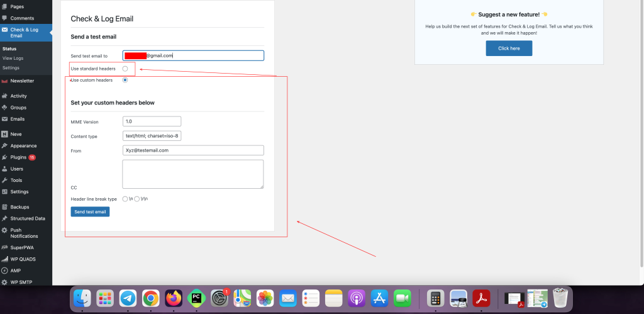Open Comments in the WordPress sidebar
The image size is (644, 314).
tap(22, 18)
